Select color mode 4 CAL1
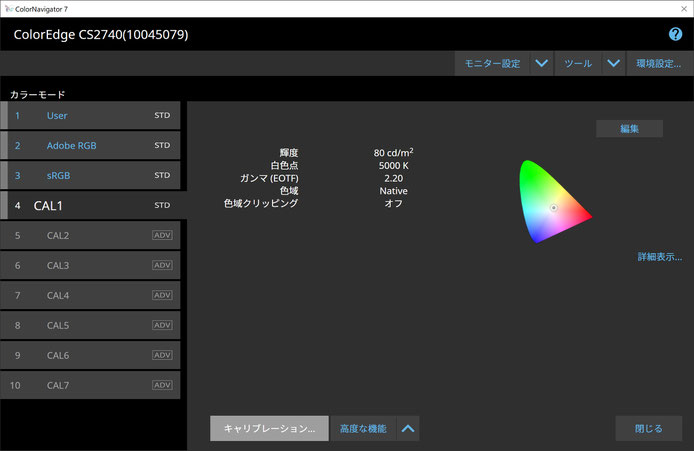Image resolution: width=694 pixels, height=451 pixels. pos(93,205)
